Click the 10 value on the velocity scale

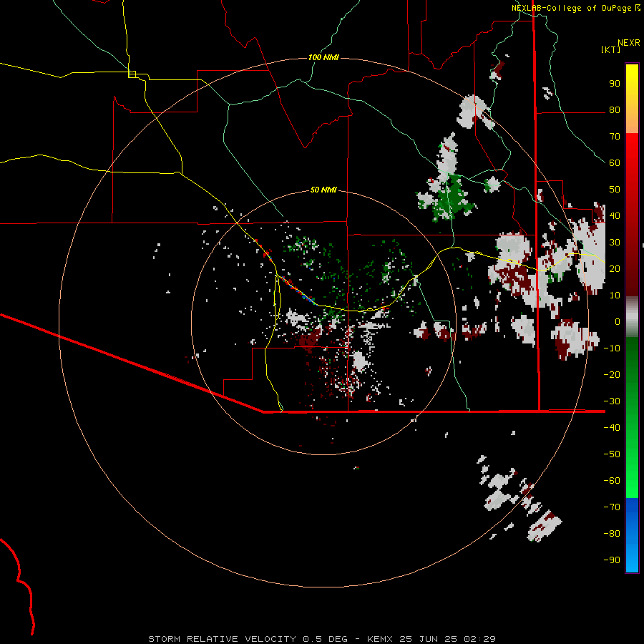point(615,296)
